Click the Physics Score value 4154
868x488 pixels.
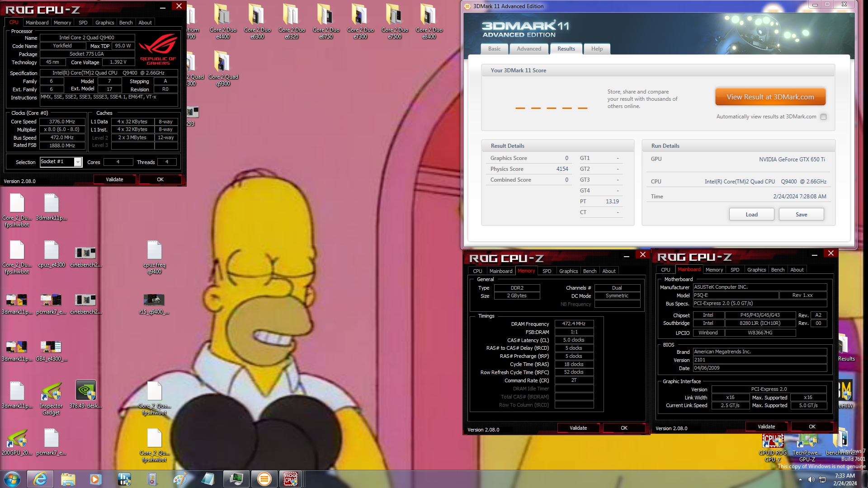click(x=562, y=169)
